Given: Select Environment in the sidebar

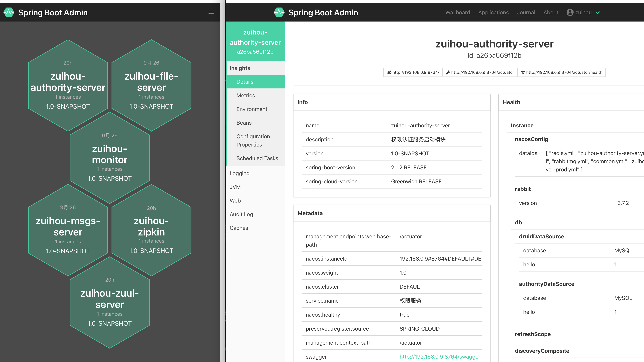Looking at the screenshot, I should point(252,109).
